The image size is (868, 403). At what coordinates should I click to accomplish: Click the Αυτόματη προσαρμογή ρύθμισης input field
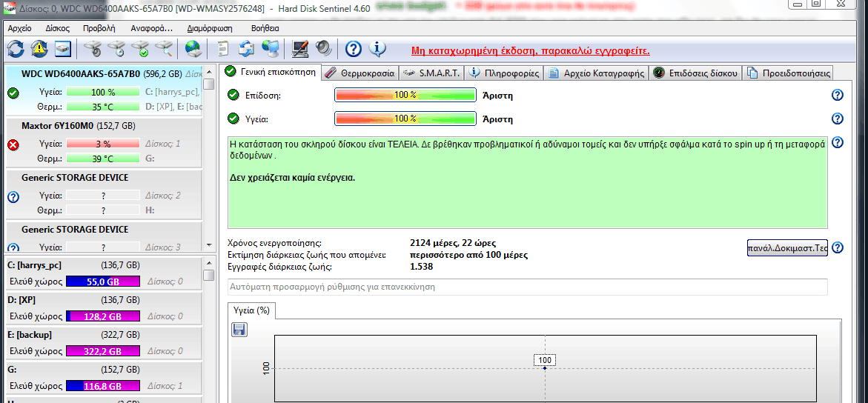click(528, 287)
